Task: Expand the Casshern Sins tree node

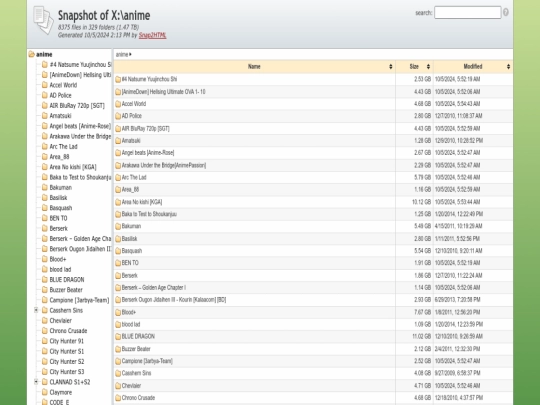Action: pyautogui.click(x=36, y=310)
